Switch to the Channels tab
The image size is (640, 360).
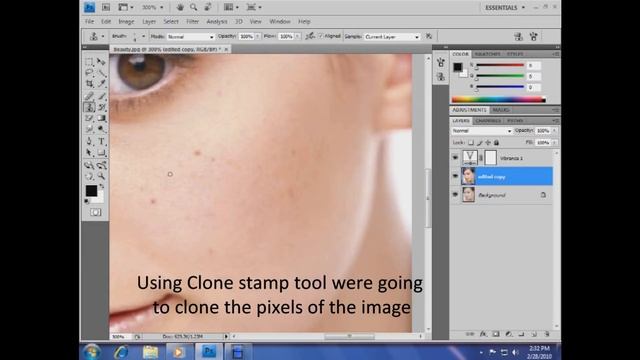(488, 121)
